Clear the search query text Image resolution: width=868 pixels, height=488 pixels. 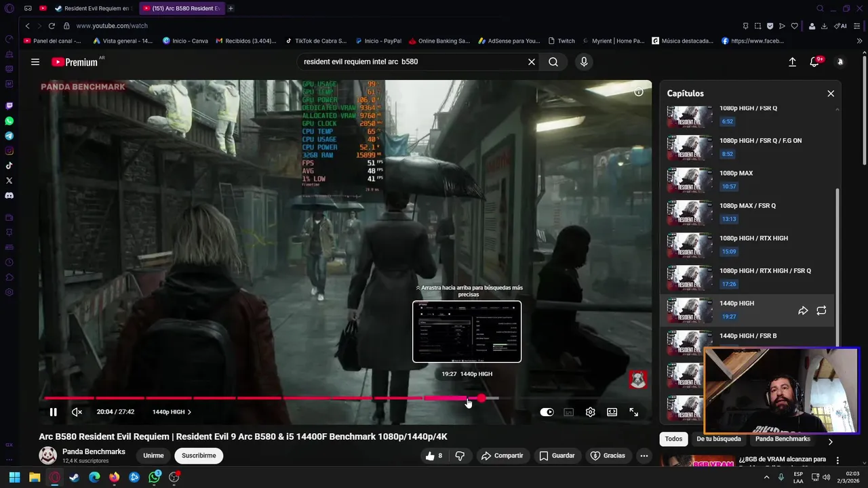tap(532, 62)
